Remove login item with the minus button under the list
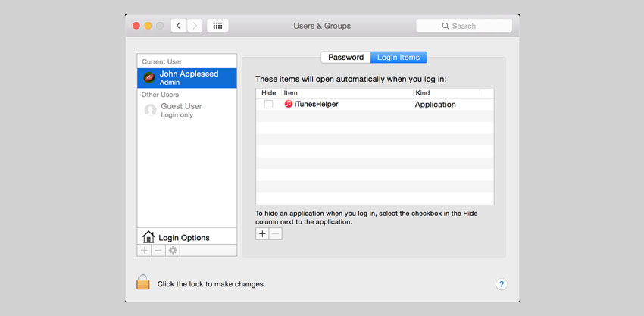The width and height of the screenshot is (644, 316). pyautogui.click(x=276, y=234)
